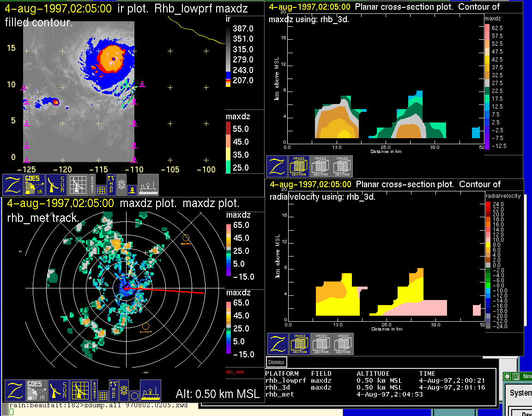Click the ship track icon in radar plot window

[x=150, y=391]
